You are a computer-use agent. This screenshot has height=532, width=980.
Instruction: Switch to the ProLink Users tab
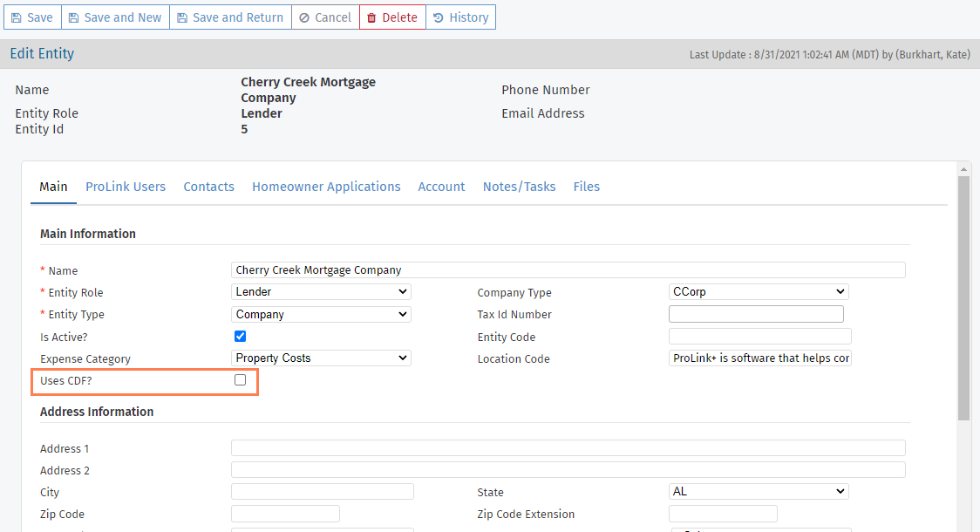(x=126, y=187)
